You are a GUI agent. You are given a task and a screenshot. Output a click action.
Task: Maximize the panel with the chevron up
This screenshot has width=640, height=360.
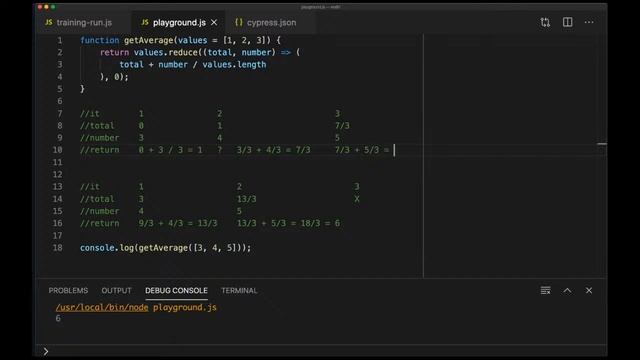(x=567, y=291)
